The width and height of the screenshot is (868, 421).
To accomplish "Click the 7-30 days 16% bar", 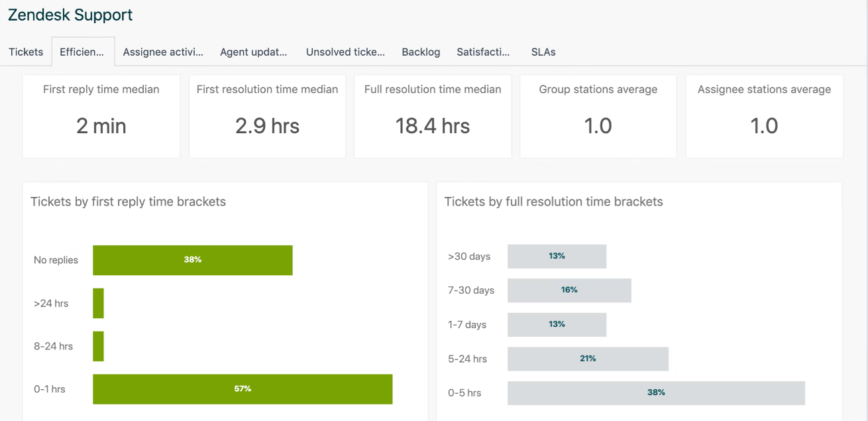I will click(569, 290).
